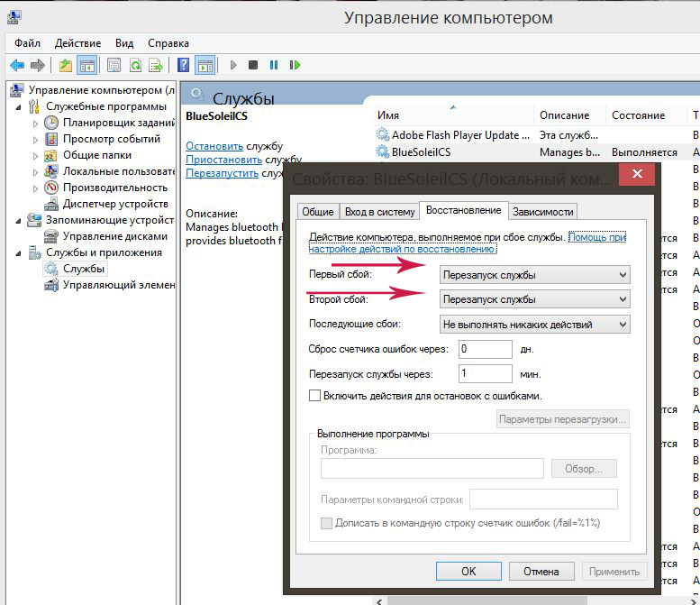Open the 'Действие' menu
The height and width of the screenshot is (605, 700).
click(77, 42)
